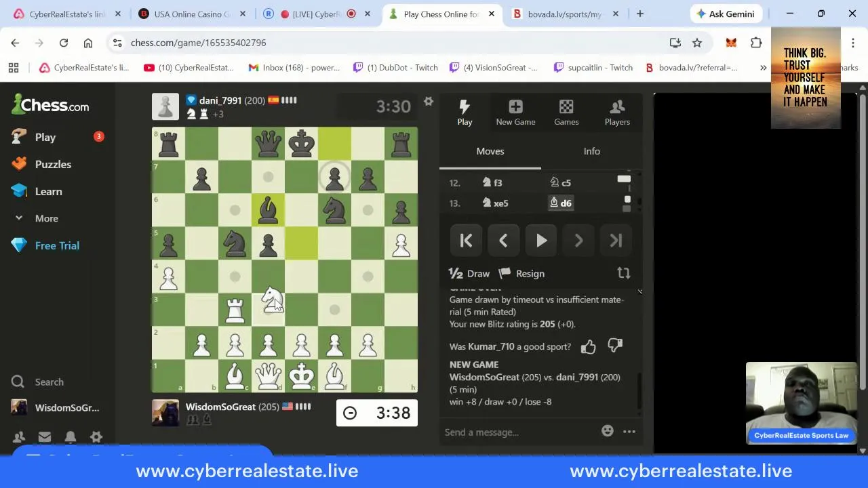Open chat more options menu
Viewport: 868px width, 488px height.
(x=629, y=431)
